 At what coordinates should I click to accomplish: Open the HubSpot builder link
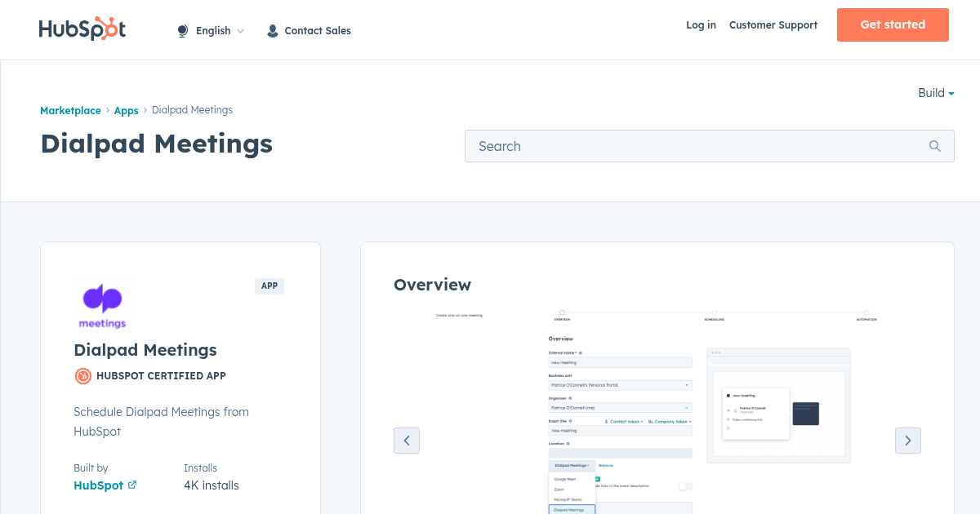98,485
